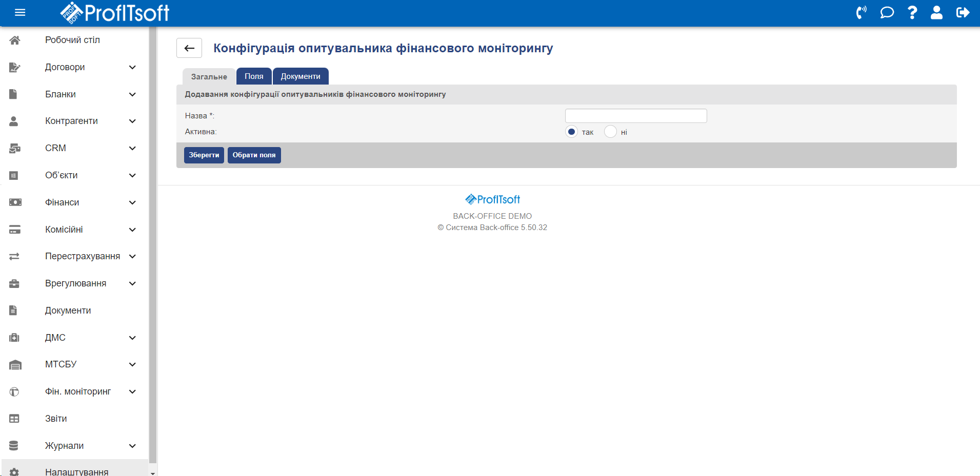Click the sidebar vertical scrollbar

pyautogui.click(x=152, y=246)
